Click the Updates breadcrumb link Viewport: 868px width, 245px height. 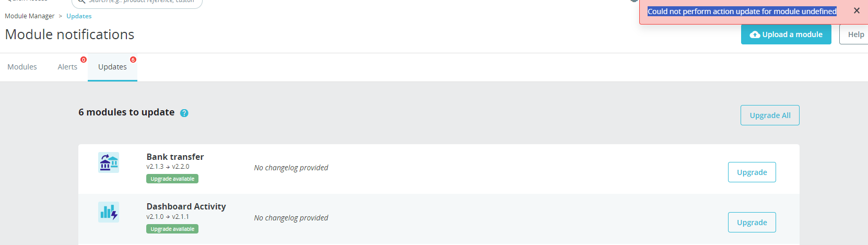[79, 16]
